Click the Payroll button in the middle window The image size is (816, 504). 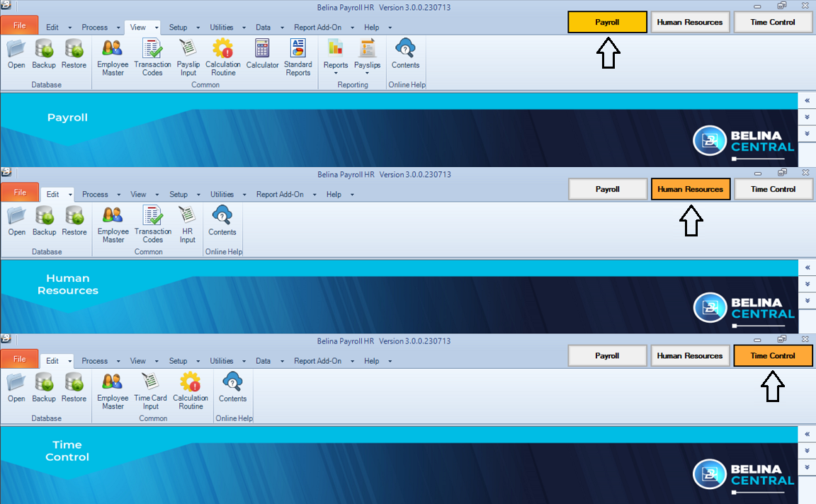[608, 189]
